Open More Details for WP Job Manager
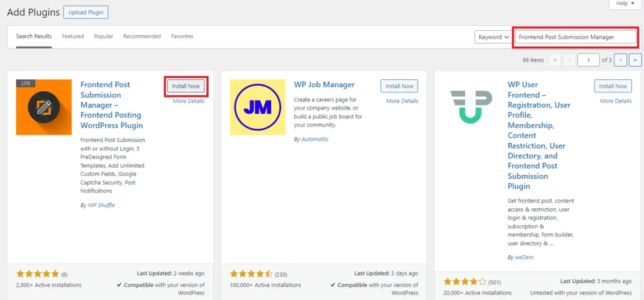Image resolution: width=644 pixels, height=300 pixels. pos(402,101)
